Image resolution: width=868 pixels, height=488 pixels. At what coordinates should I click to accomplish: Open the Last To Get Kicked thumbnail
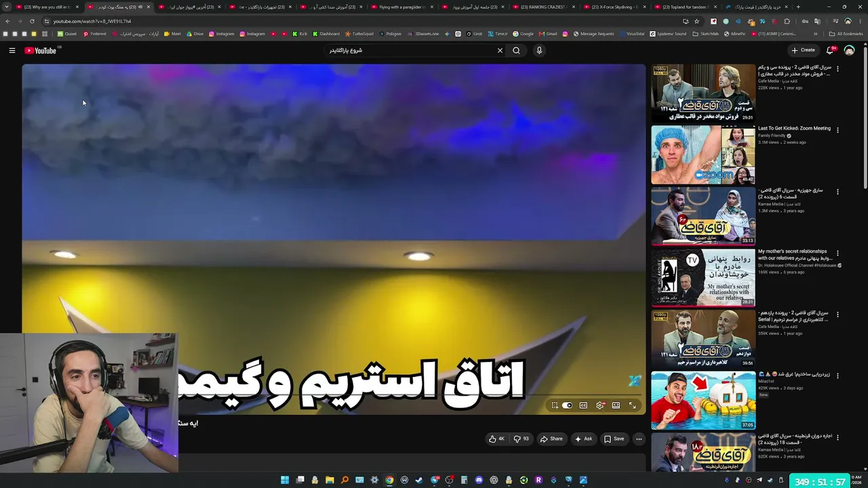(x=703, y=155)
